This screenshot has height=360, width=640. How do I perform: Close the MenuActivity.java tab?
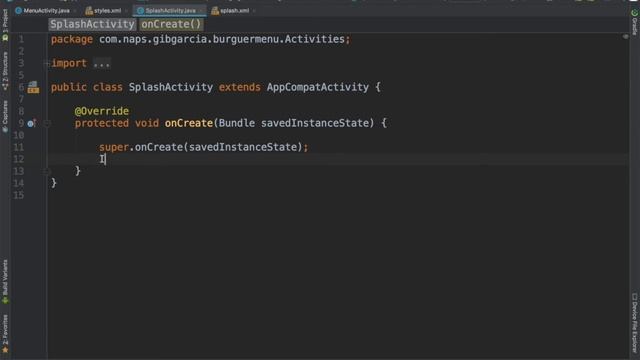(x=75, y=11)
